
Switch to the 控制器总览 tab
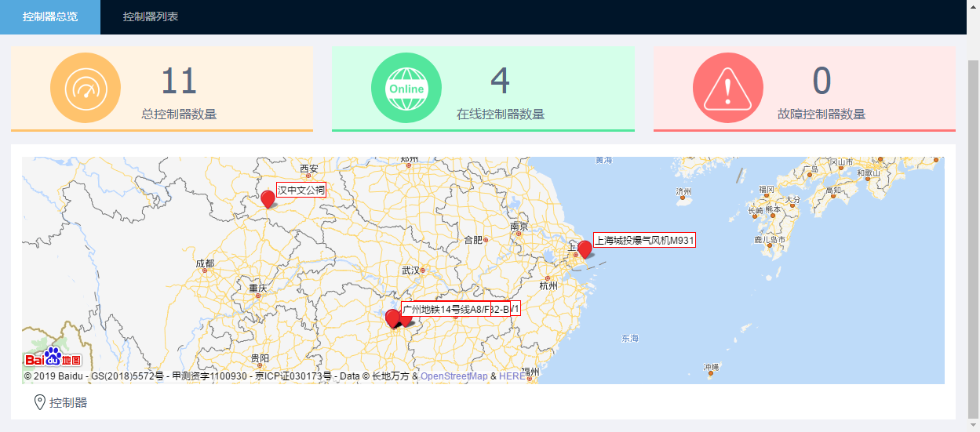click(50, 16)
